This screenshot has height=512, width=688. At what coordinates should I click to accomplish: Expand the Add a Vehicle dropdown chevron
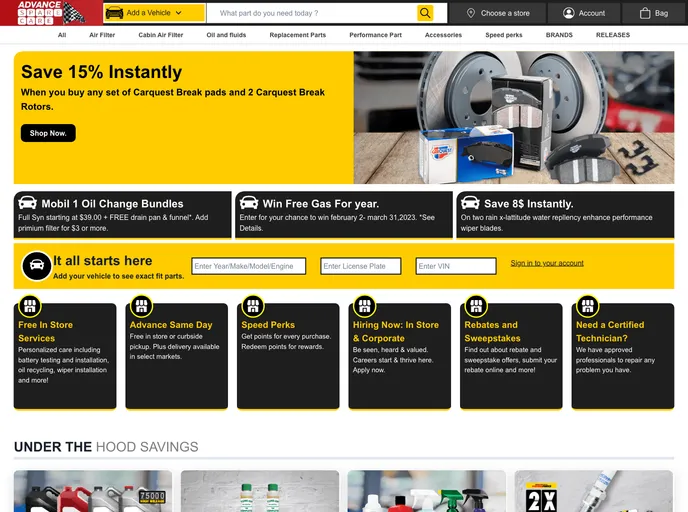[x=179, y=13]
